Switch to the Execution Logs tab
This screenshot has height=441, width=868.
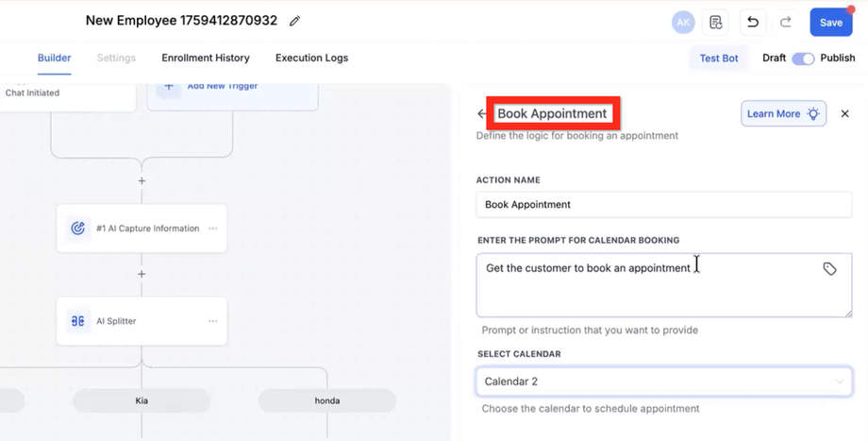[x=311, y=58]
